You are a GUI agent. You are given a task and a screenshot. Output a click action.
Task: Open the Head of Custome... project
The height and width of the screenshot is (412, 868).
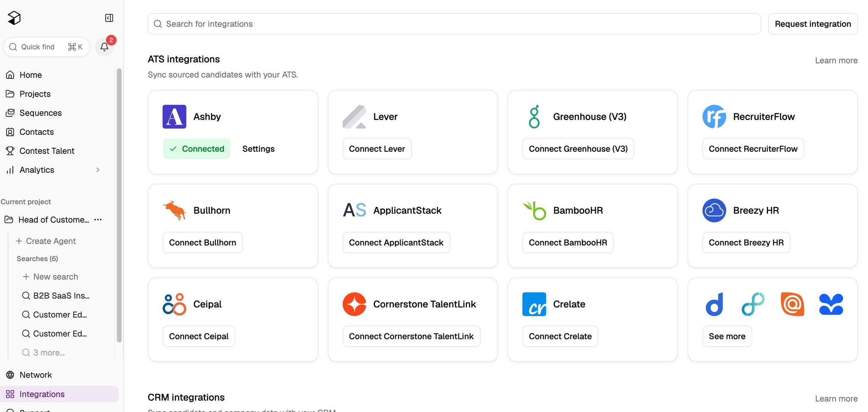[x=53, y=220]
